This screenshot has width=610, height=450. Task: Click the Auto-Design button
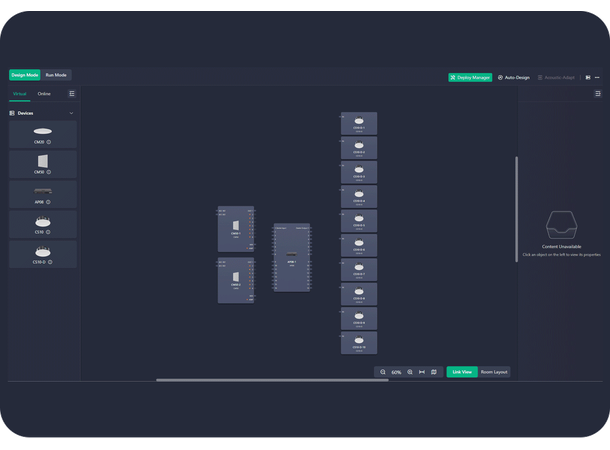pos(514,77)
